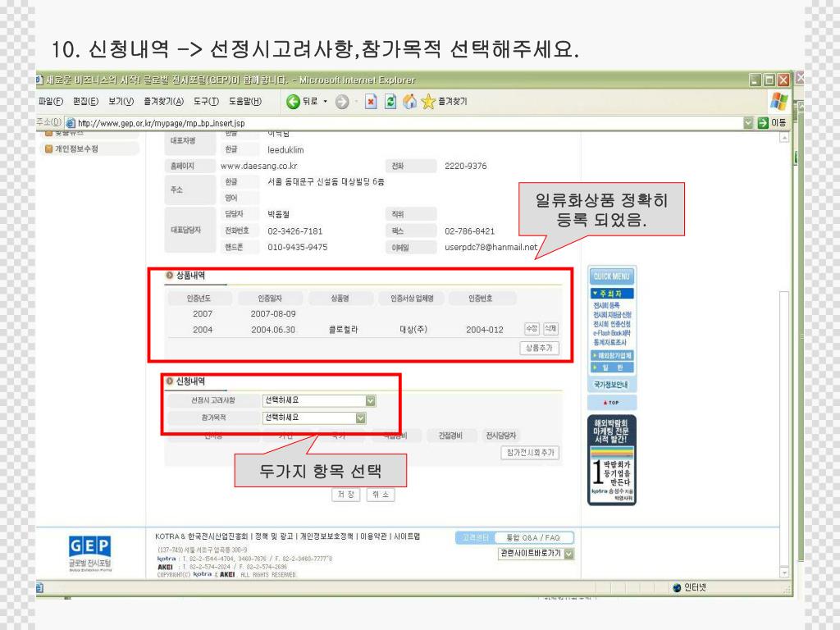Click the page icon in address bar
Image resolution: width=840 pixels, height=630 pixels.
click(x=71, y=123)
